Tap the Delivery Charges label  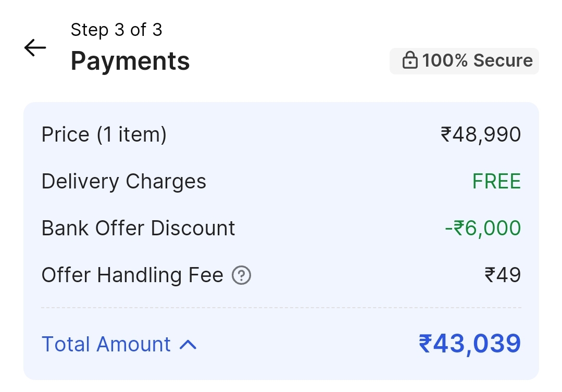pos(124,182)
